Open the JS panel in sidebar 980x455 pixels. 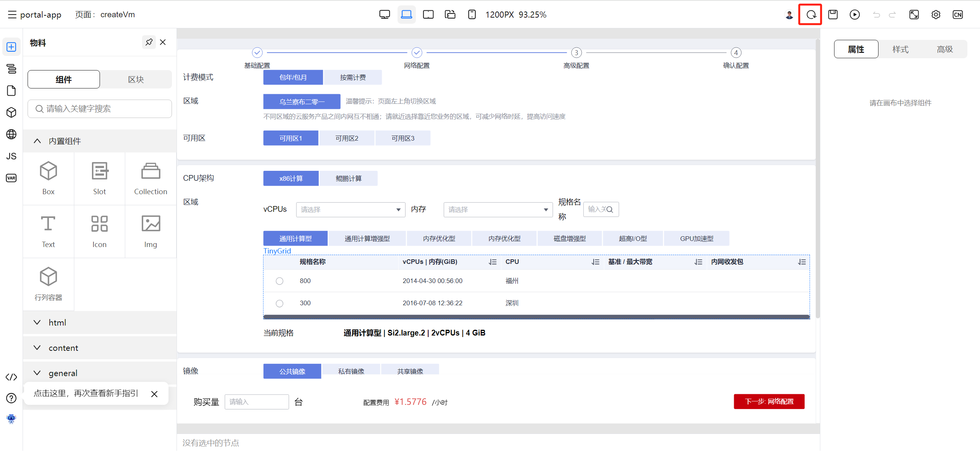pos(11,156)
